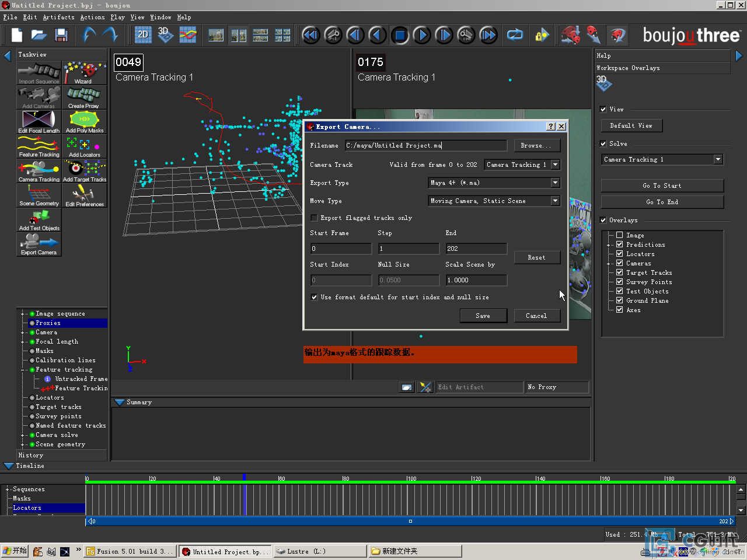The width and height of the screenshot is (747, 560).
Task: Click Cancel in Export Camera dialog
Action: (x=537, y=316)
